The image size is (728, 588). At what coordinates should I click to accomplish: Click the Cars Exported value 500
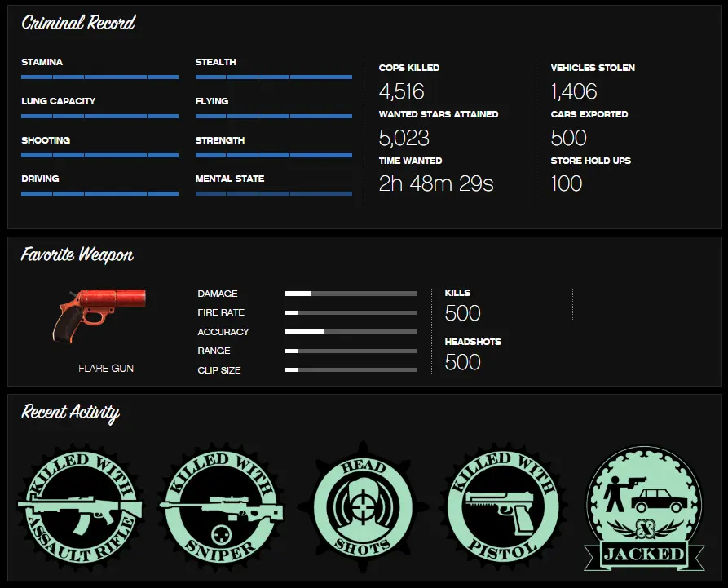pos(569,138)
